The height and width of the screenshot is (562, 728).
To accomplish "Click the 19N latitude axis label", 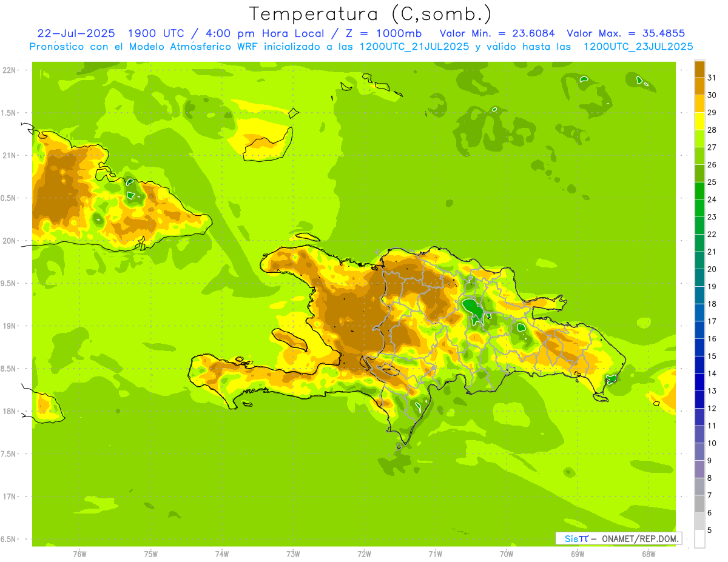I will tap(10, 326).
